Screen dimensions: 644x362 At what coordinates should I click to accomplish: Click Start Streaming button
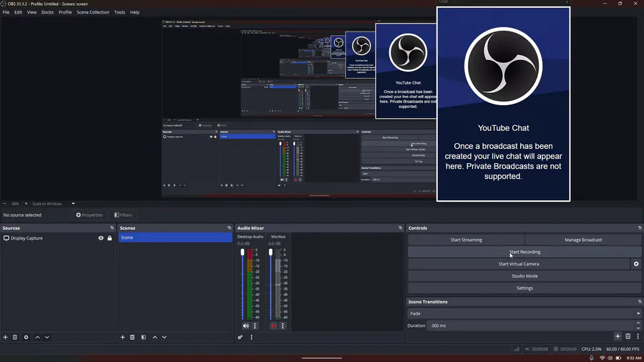pyautogui.click(x=466, y=240)
